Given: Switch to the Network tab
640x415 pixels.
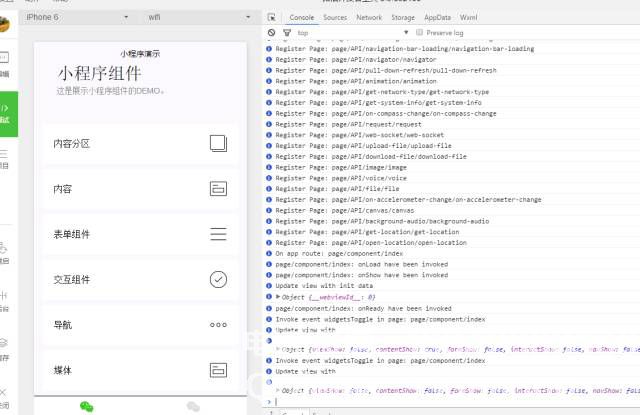Looking at the screenshot, I should (369, 18).
